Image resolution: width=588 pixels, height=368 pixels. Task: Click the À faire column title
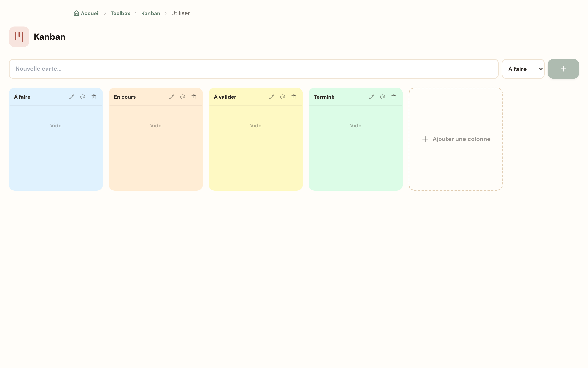tap(22, 97)
